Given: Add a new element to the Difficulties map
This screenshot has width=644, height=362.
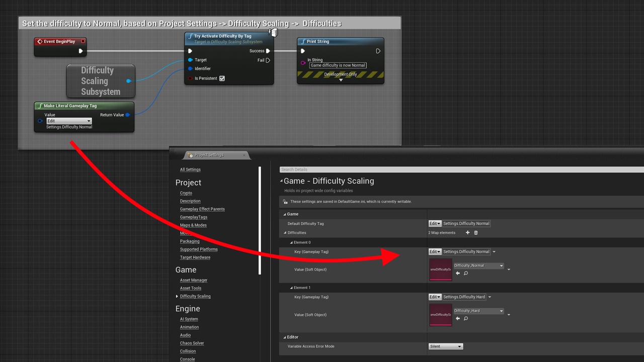Looking at the screenshot, I should (467, 233).
